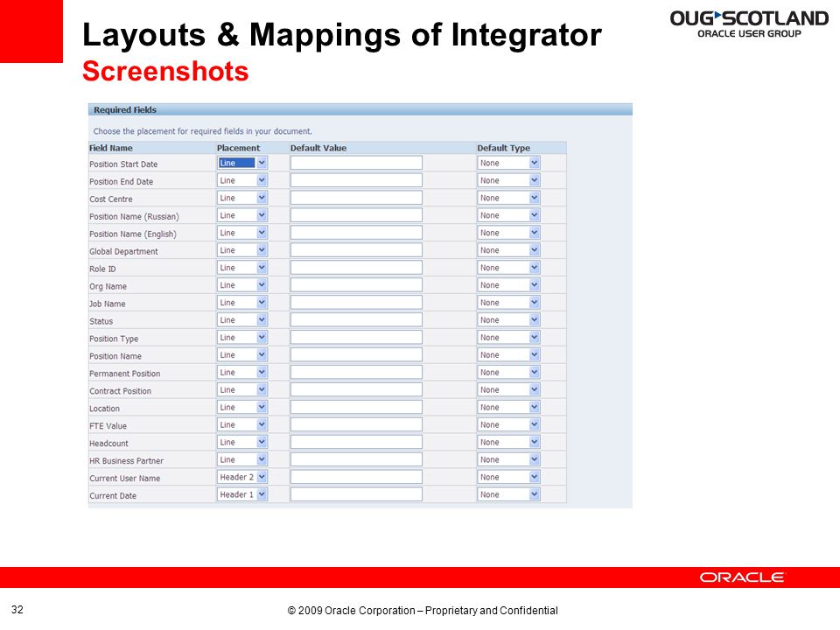Click Default Value field for Org Name
The height and width of the screenshot is (630, 840).
coord(356,285)
